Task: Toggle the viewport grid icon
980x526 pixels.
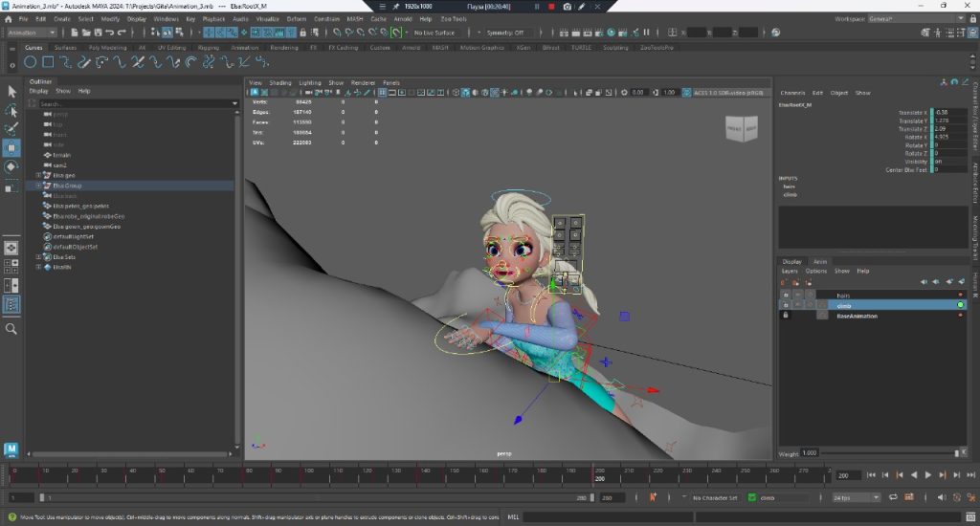Action: pyautogui.click(x=382, y=93)
